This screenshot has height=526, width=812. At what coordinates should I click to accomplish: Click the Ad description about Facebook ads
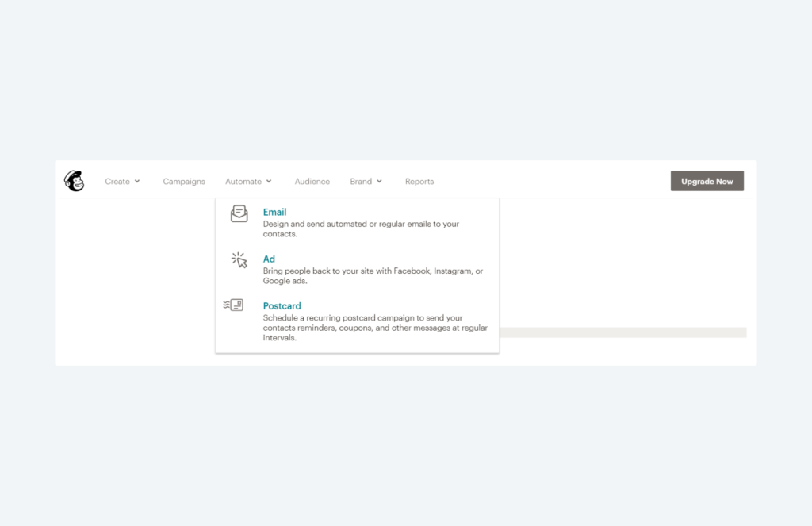click(373, 276)
